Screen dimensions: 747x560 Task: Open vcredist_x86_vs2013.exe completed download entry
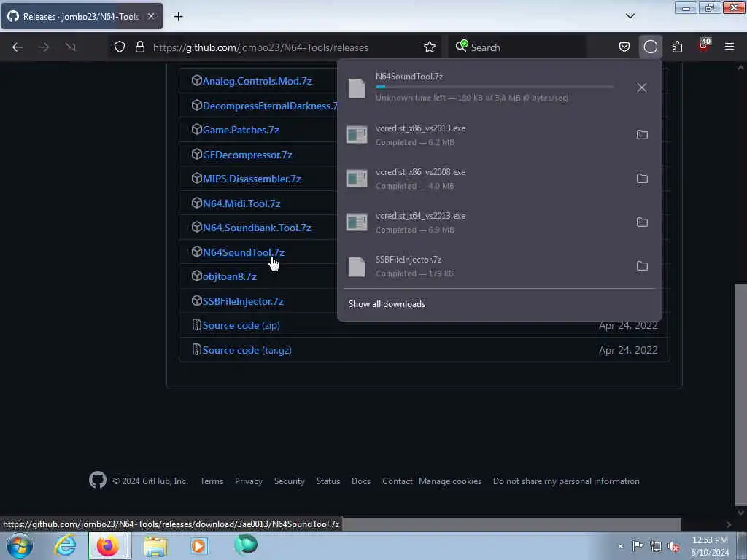pyautogui.click(x=486, y=135)
